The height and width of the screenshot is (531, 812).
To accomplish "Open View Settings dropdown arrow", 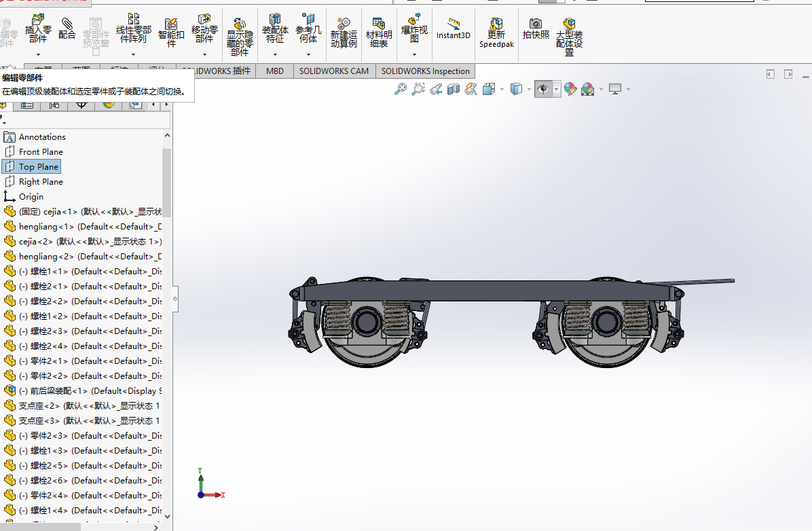I will 628,89.
